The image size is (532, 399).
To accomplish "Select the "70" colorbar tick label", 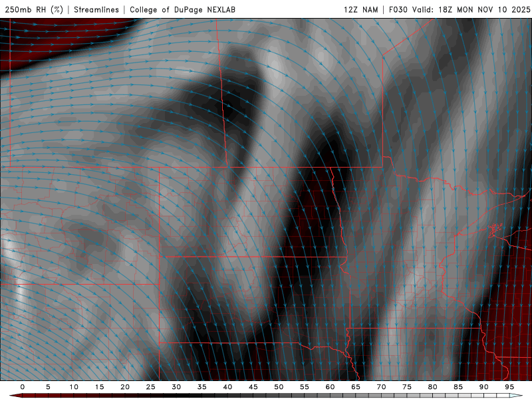I will [x=381, y=387].
